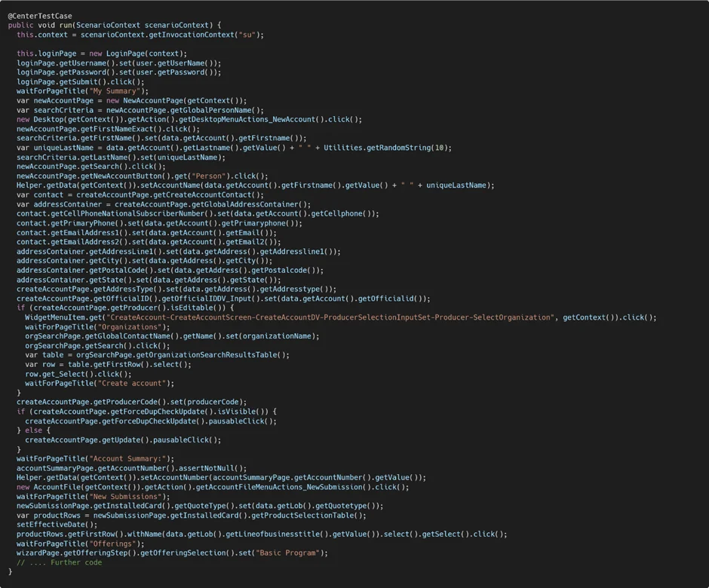Click the getForceDupCheckUpdate().pausableClick() line

tap(151, 421)
